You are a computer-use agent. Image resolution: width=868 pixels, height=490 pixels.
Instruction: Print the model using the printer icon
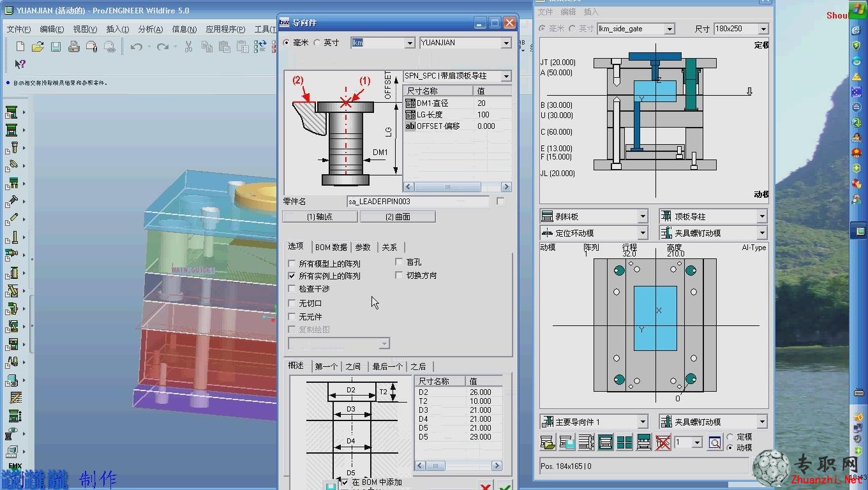(73, 47)
